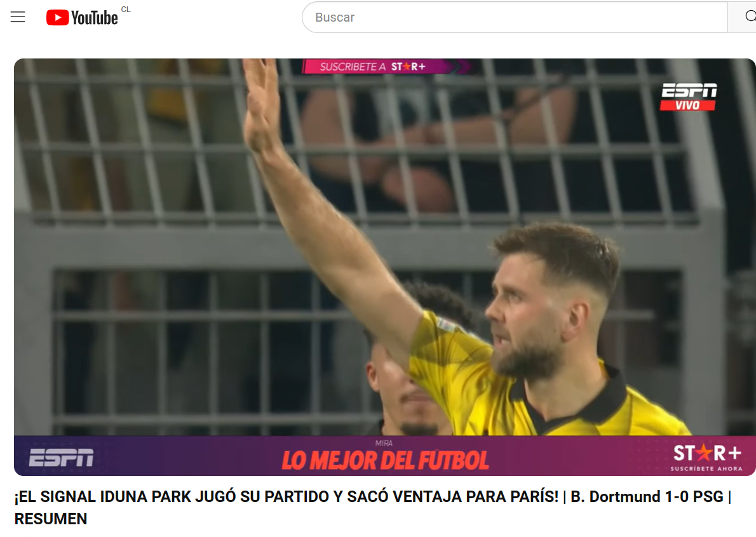Focus the Buscar search field
The height and width of the screenshot is (537, 756).
point(515,17)
